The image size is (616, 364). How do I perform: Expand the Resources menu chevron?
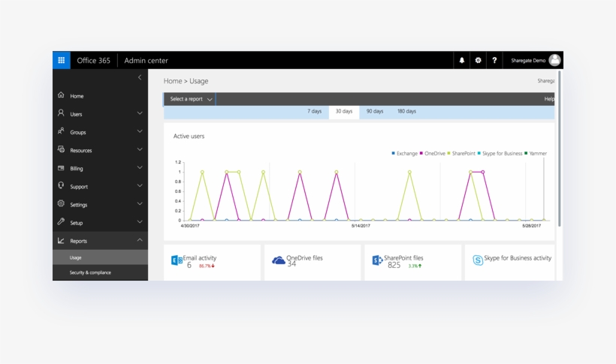click(x=140, y=149)
